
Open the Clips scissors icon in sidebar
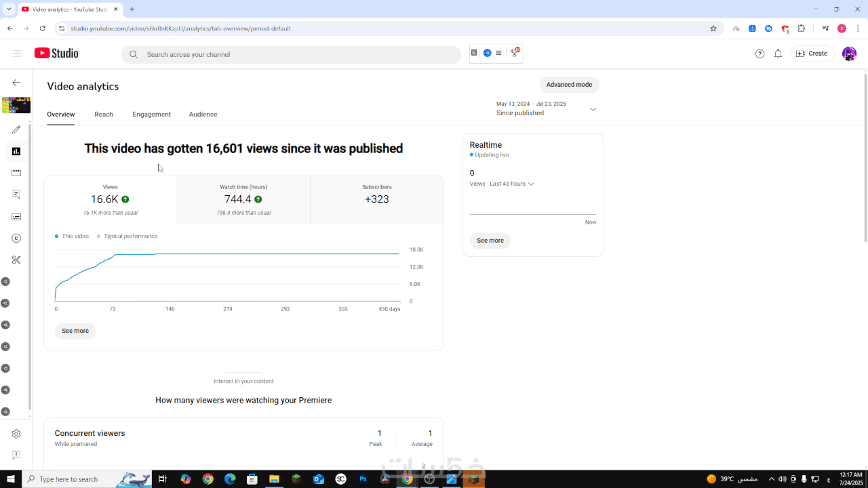(16, 260)
